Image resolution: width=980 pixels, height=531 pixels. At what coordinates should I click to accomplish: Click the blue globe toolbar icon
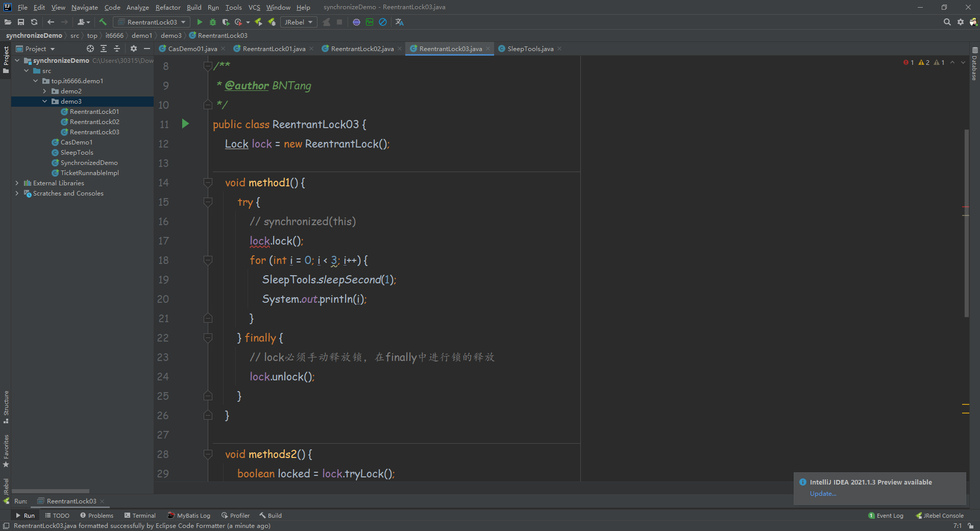(356, 22)
